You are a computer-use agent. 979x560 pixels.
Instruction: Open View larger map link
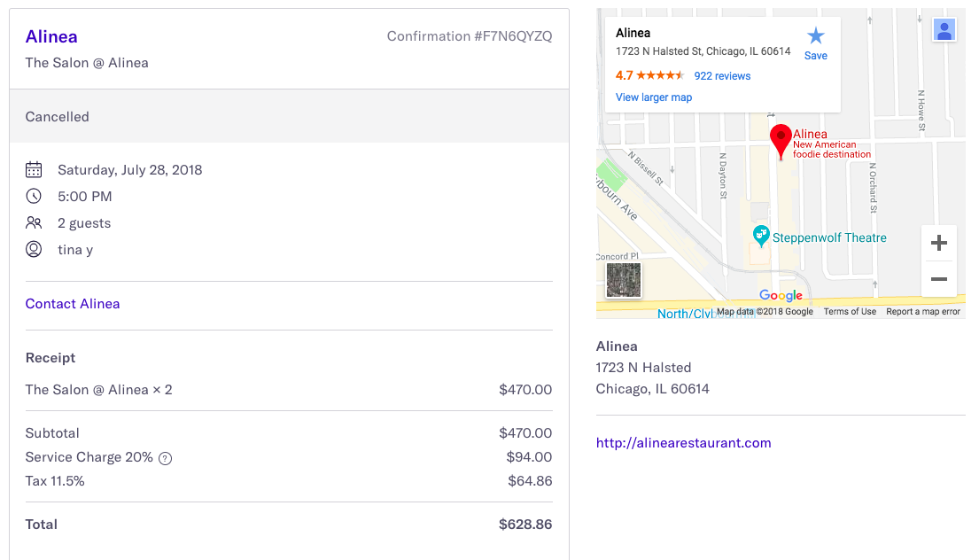coord(654,97)
